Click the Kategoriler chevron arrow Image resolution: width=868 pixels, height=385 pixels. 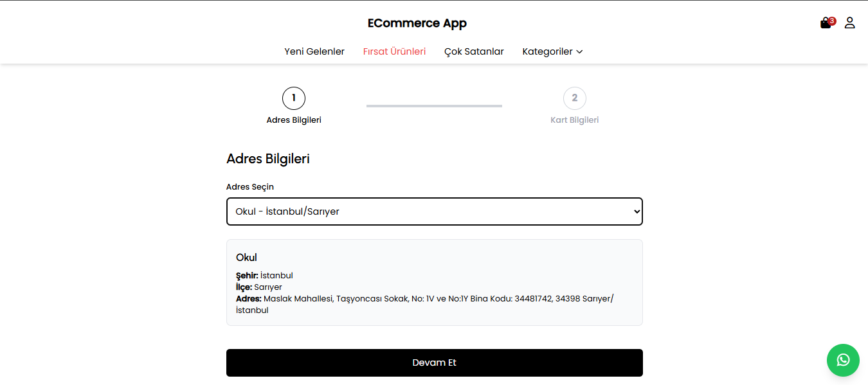point(579,51)
